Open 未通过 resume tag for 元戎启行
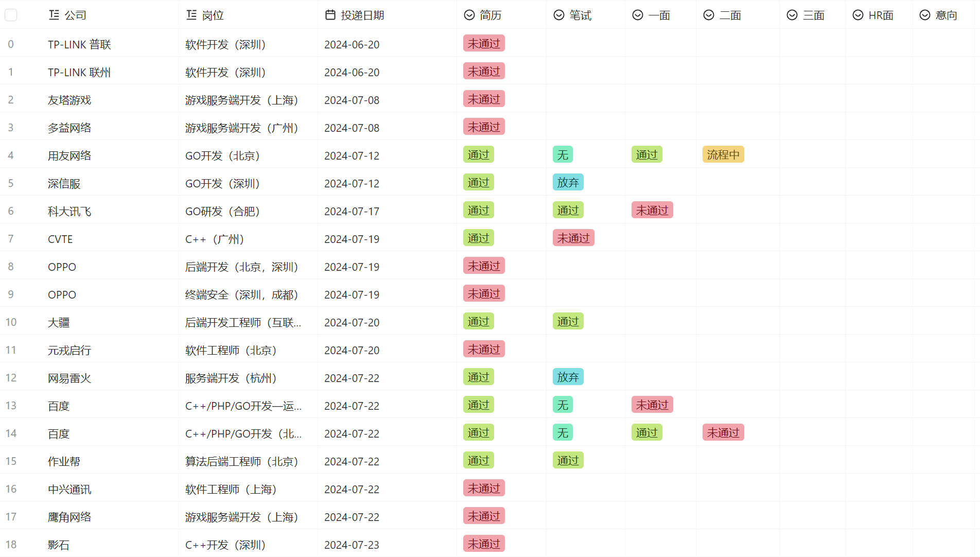The height and width of the screenshot is (557, 980). coord(484,349)
